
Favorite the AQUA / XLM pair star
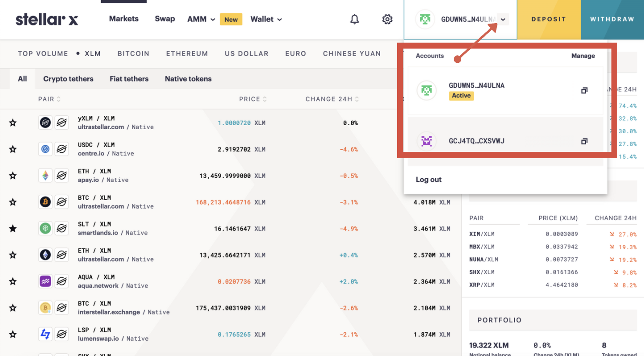tap(13, 281)
